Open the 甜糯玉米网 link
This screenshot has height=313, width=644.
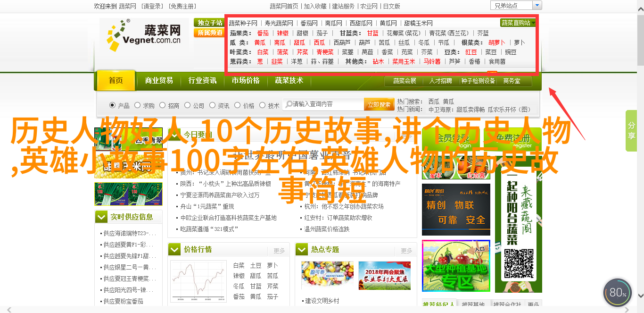tap(418, 23)
